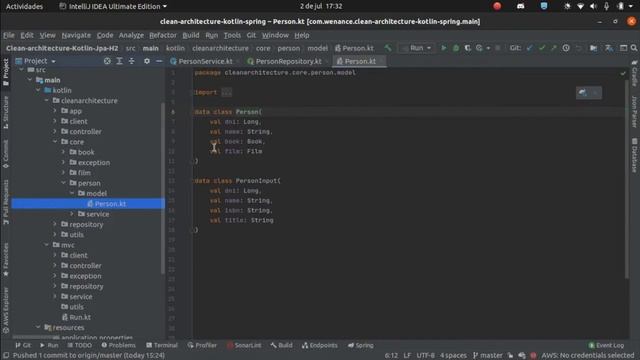Open the Refactor menu
This screenshot has height=360, width=640.
pos(162,35)
